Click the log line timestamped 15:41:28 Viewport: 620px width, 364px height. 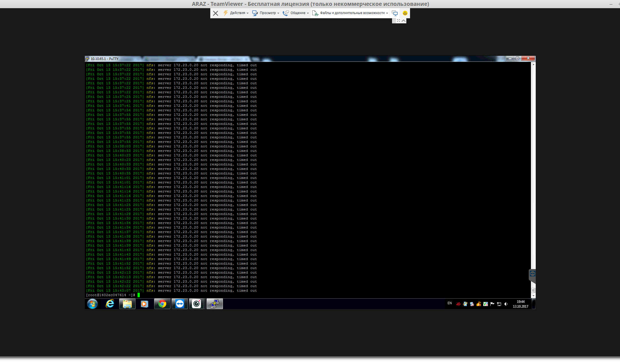pos(171,214)
